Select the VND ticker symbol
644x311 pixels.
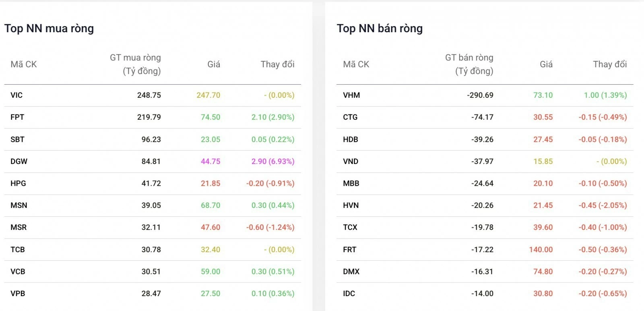[351, 161]
